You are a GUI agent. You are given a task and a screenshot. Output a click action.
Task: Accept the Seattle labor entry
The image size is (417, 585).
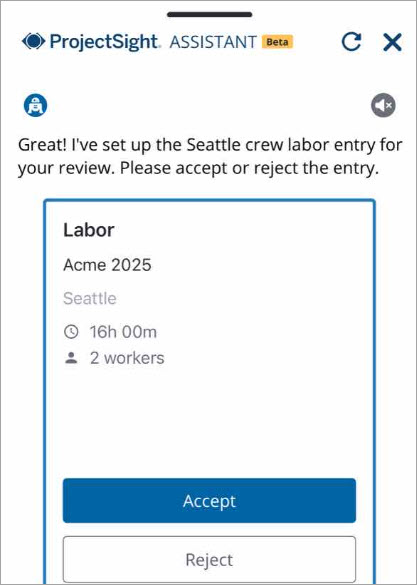(x=209, y=500)
